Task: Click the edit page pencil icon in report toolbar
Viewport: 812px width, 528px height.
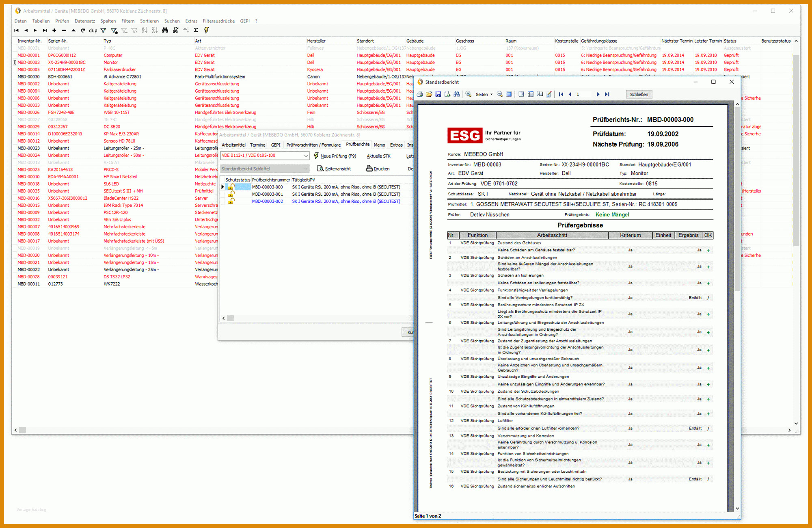Action: 549,94
